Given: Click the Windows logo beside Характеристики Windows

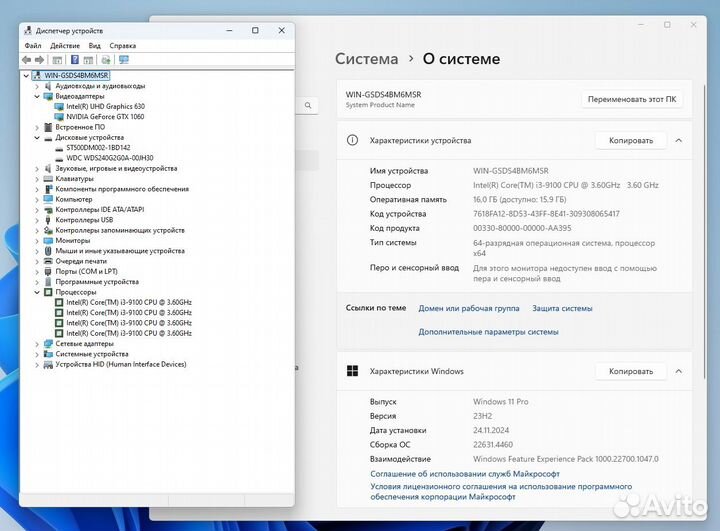Looking at the screenshot, I should point(352,371).
